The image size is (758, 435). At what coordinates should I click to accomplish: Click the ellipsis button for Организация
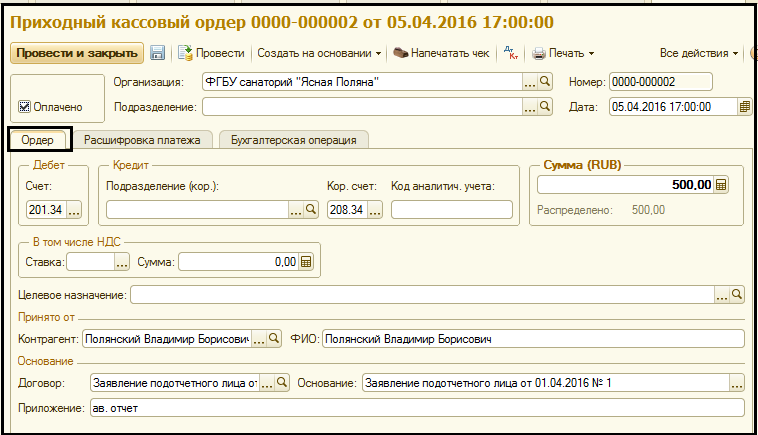(530, 82)
